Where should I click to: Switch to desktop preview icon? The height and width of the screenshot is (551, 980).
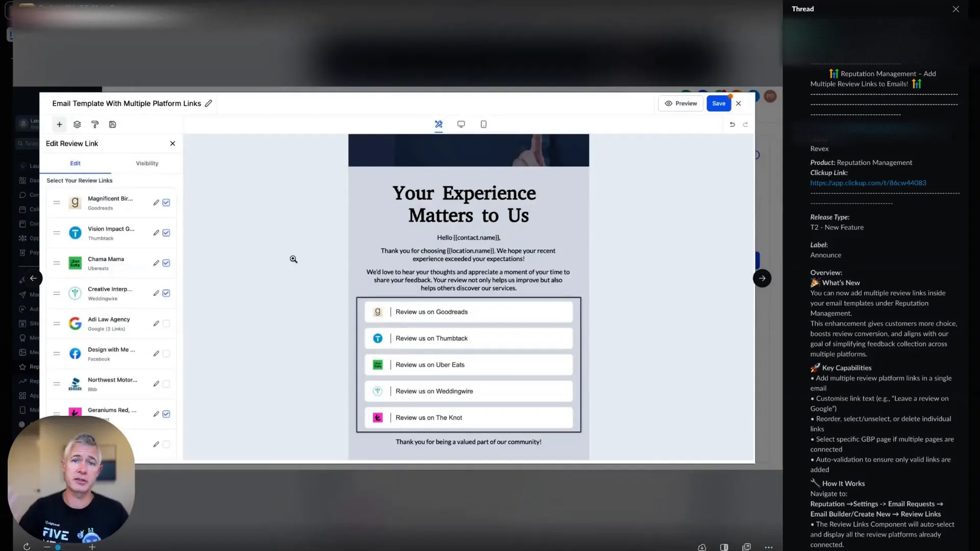pyautogui.click(x=461, y=124)
